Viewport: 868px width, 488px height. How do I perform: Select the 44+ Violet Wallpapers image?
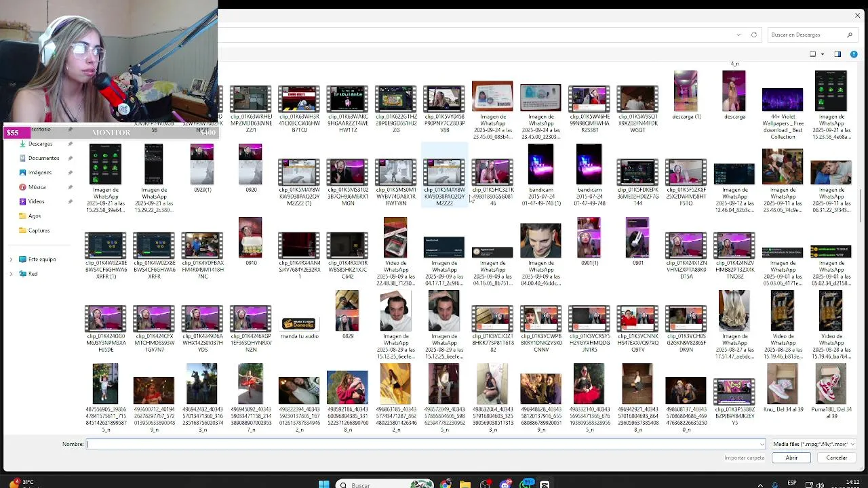(783, 114)
